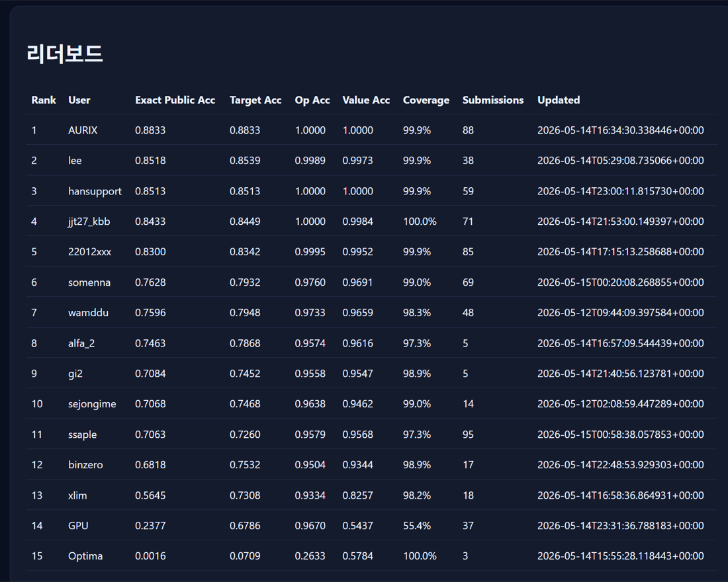Click rank number 10

click(36, 404)
